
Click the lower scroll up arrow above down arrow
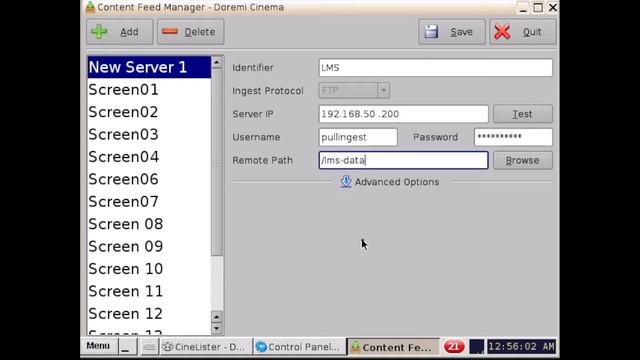click(x=217, y=317)
